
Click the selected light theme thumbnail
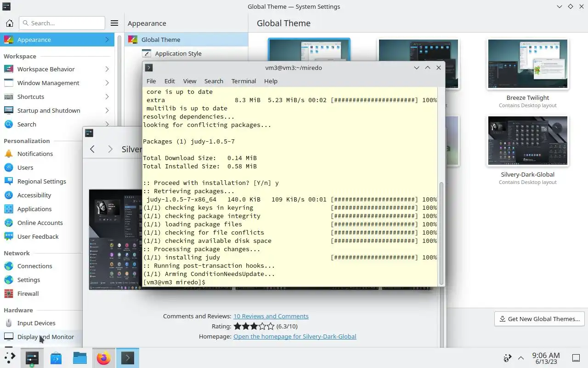[x=309, y=50]
